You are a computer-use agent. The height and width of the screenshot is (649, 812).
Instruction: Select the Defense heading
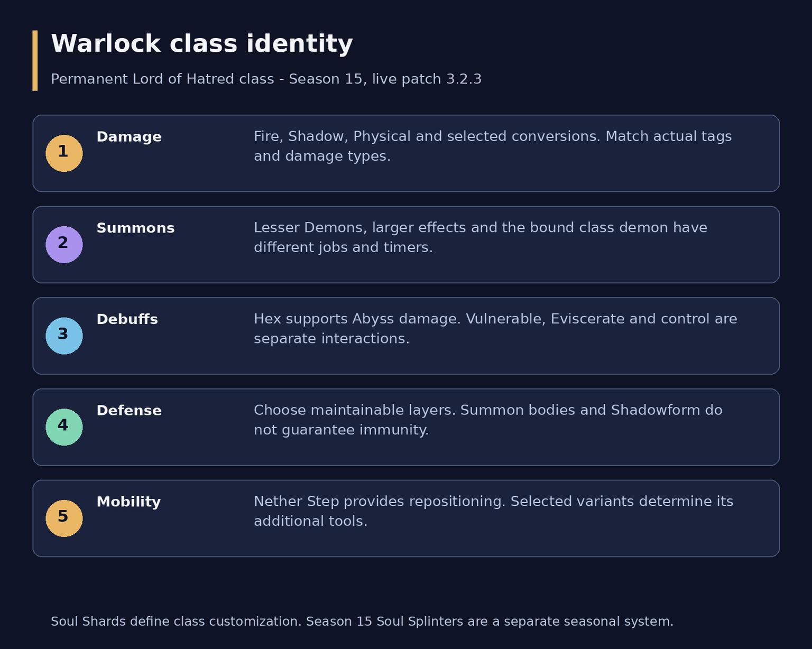click(129, 411)
